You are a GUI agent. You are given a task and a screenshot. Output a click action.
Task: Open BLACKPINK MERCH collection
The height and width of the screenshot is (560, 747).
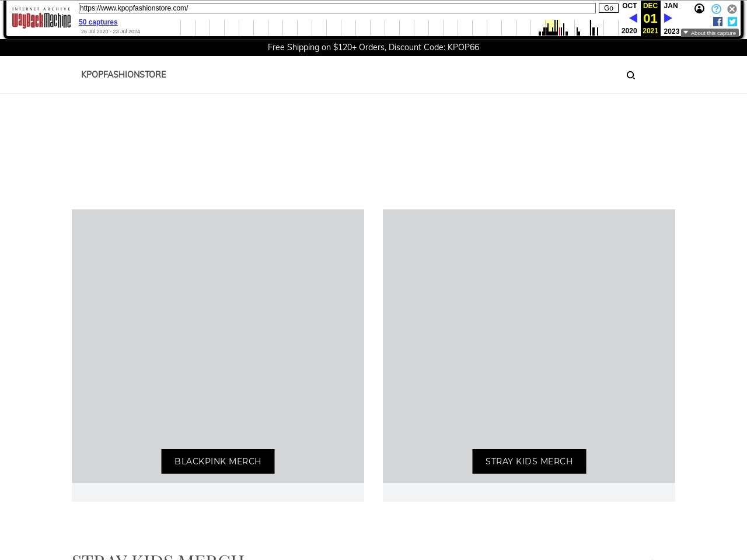click(x=218, y=461)
